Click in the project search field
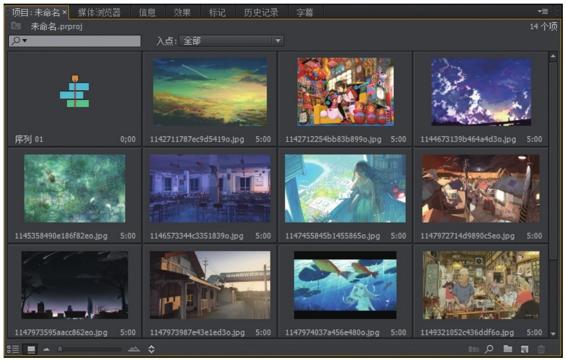 75,41
